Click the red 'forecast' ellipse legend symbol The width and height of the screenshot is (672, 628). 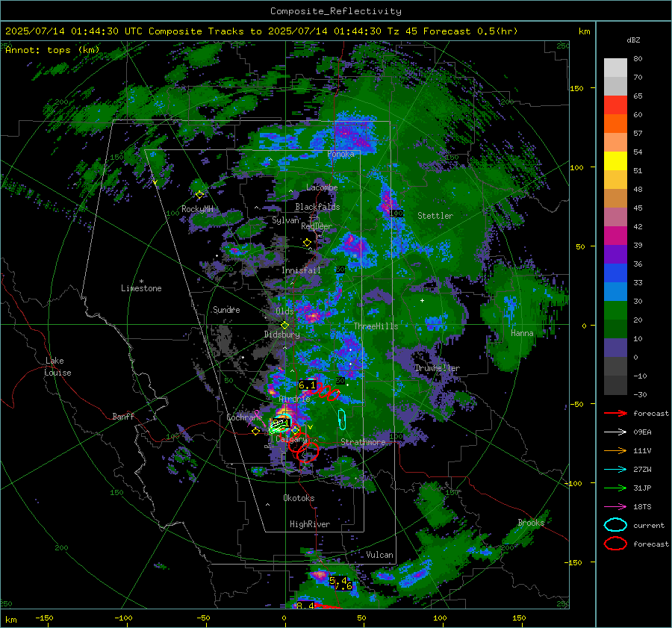tap(615, 544)
